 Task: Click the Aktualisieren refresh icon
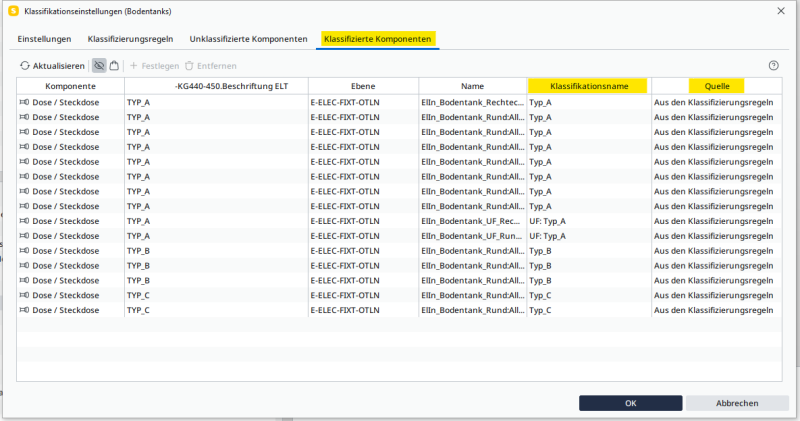pos(25,66)
